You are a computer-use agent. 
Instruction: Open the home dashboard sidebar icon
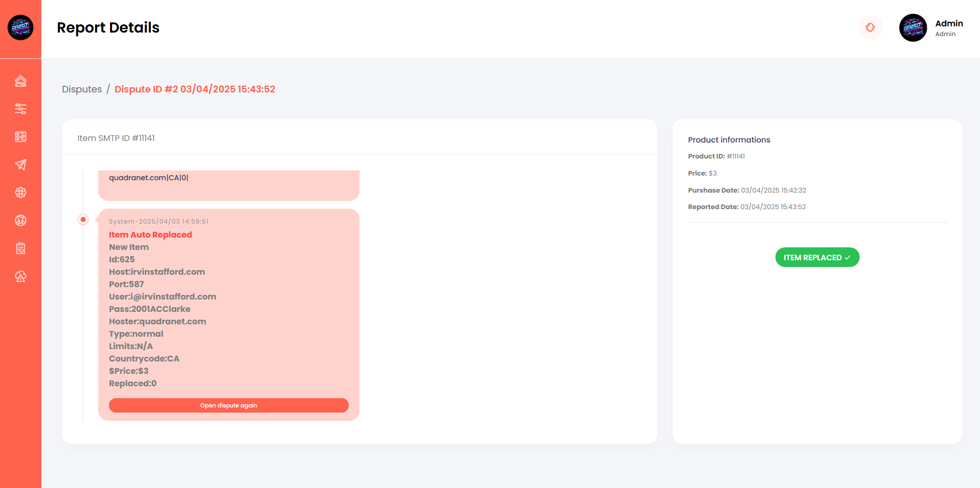[x=21, y=81]
